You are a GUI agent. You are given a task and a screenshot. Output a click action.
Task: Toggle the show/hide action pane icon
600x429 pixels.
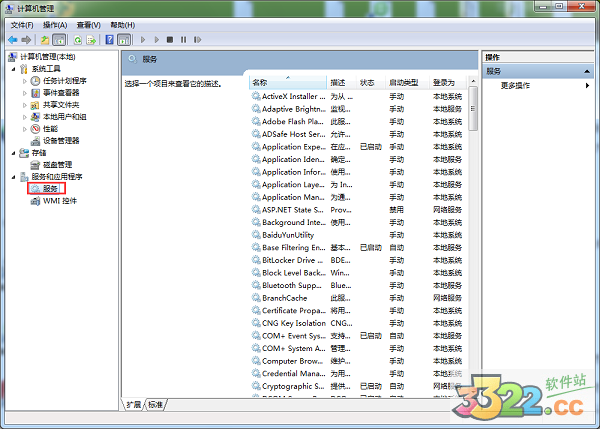point(124,39)
